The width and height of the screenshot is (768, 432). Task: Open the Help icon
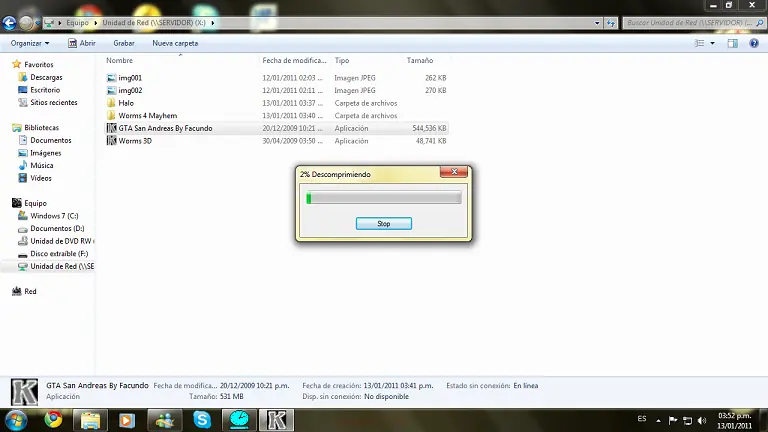[x=754, y=43]
